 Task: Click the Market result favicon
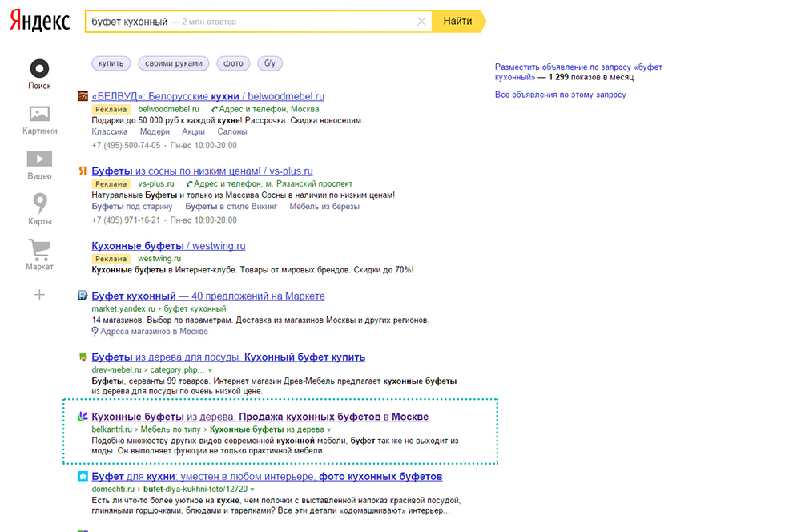83,296
